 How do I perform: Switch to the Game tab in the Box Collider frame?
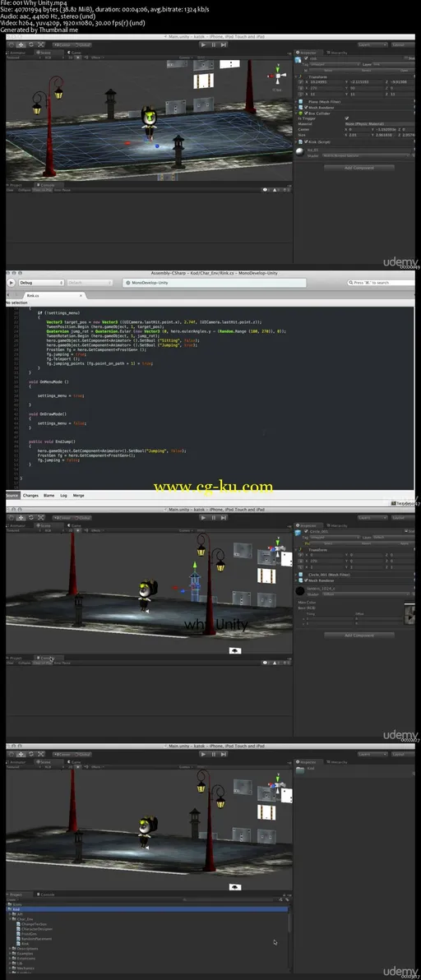[x=74, y=53]
